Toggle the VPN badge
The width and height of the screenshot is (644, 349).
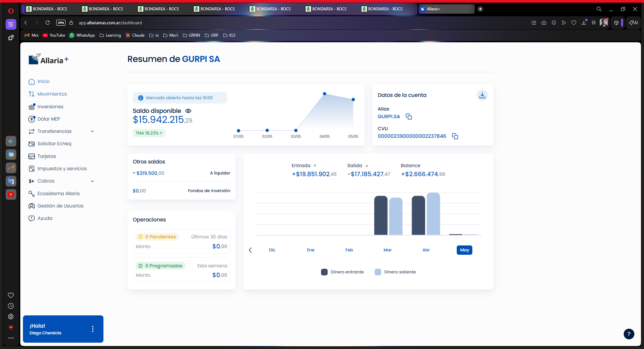(x=61, y=23)
